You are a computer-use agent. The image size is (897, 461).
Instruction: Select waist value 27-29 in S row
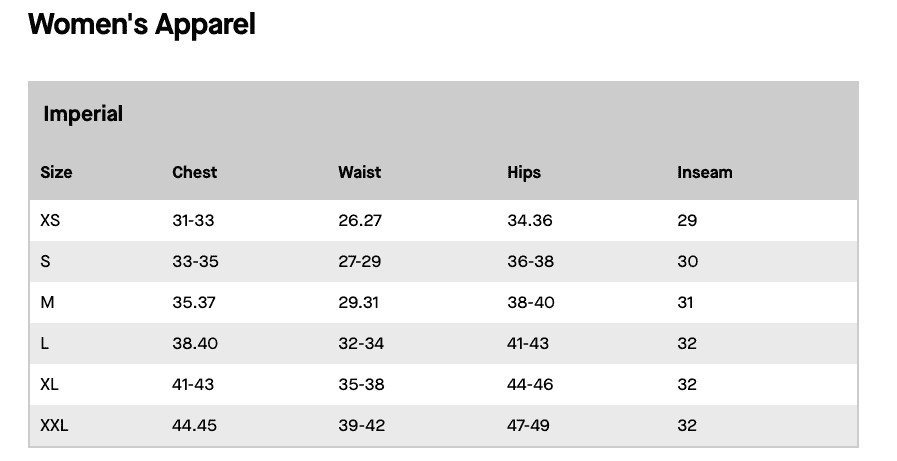[x=360, y=261]
